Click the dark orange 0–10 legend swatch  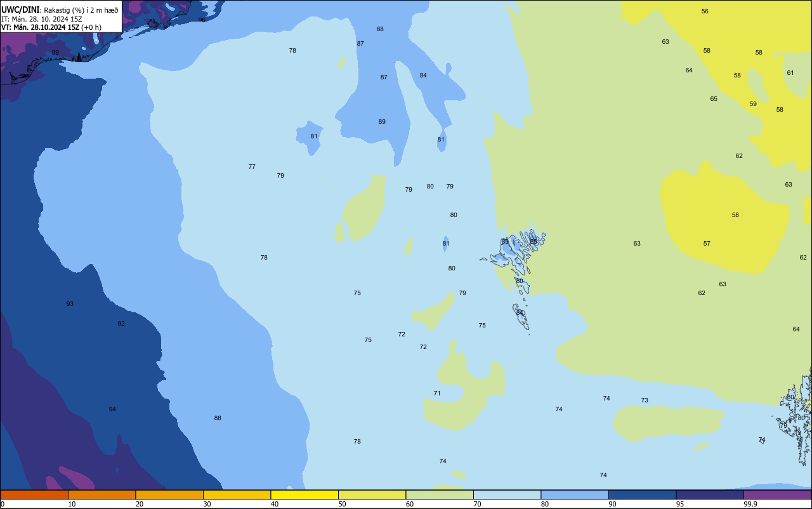tap(34, 494)
